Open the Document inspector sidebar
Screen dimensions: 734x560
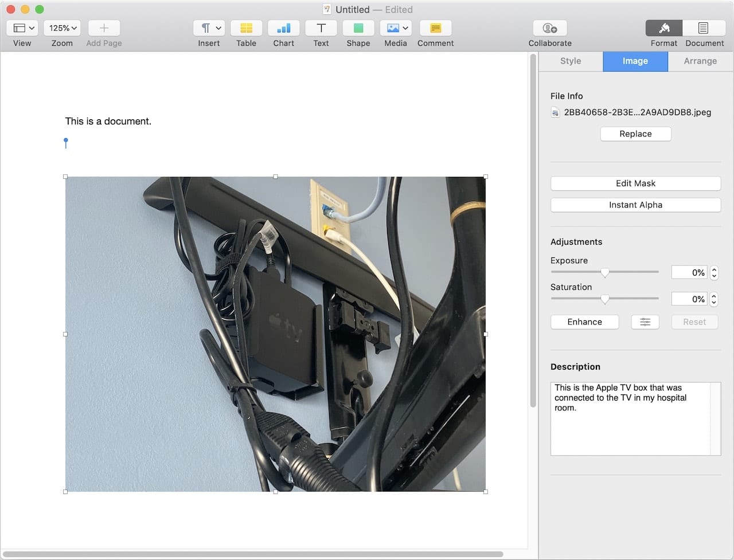click(x=704, y=28)
